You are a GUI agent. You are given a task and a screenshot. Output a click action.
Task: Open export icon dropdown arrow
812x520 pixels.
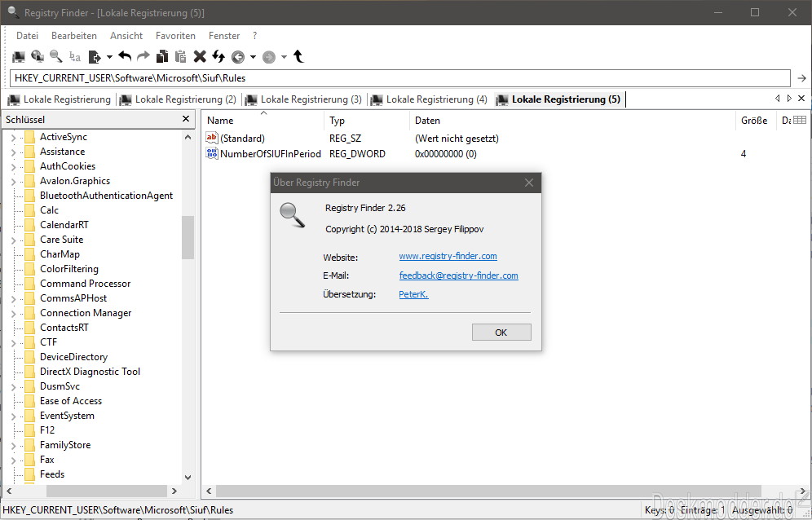point(109,57)
